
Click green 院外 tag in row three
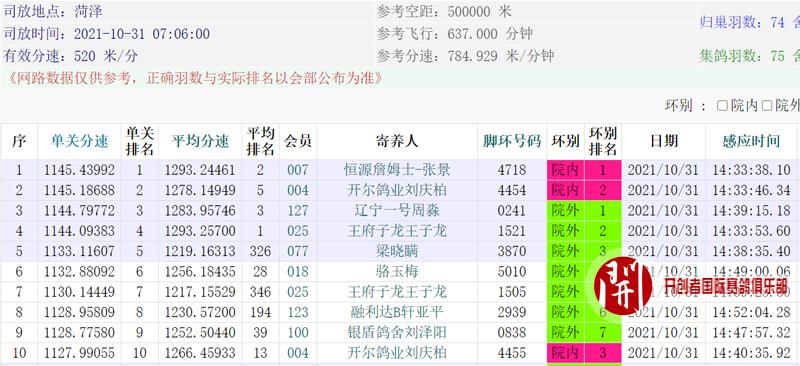pyautogui.click(x=565, y=210)
